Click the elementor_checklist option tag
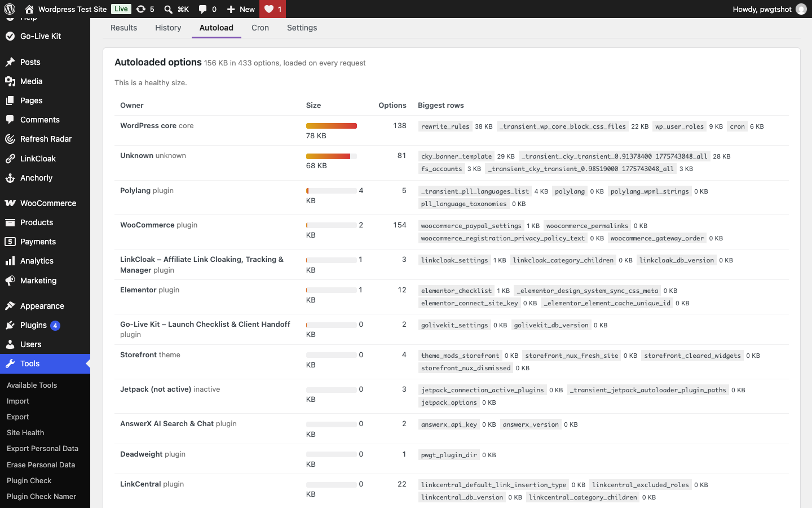Image resolution: width=812 pixels, height=508 pixels. [x=457, y=291]
